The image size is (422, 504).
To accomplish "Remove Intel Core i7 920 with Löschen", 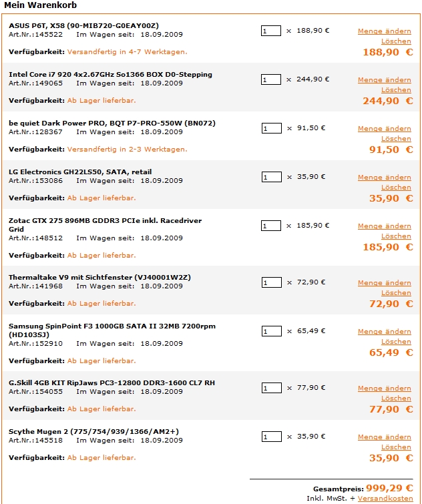I will [x=396, y=90].
